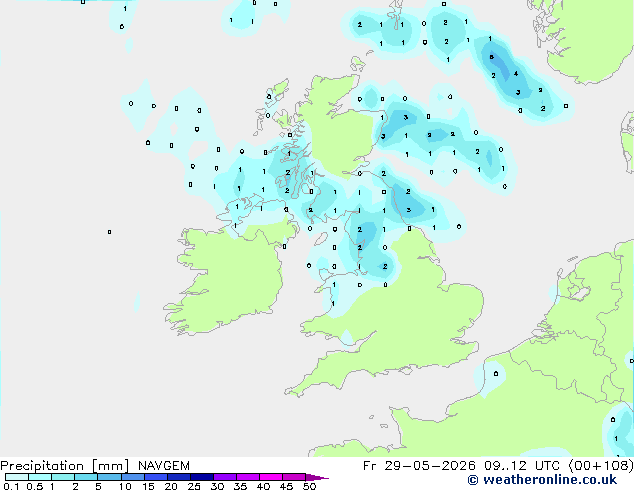The width and height of the screenshot is (634, 490).
Task: Select the 5 to 10 legend swatch
Action: (110, 477)
